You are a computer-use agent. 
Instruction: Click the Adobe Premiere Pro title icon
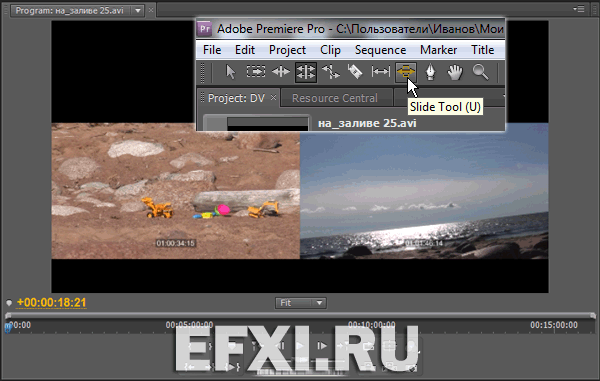tap(204, 29)
